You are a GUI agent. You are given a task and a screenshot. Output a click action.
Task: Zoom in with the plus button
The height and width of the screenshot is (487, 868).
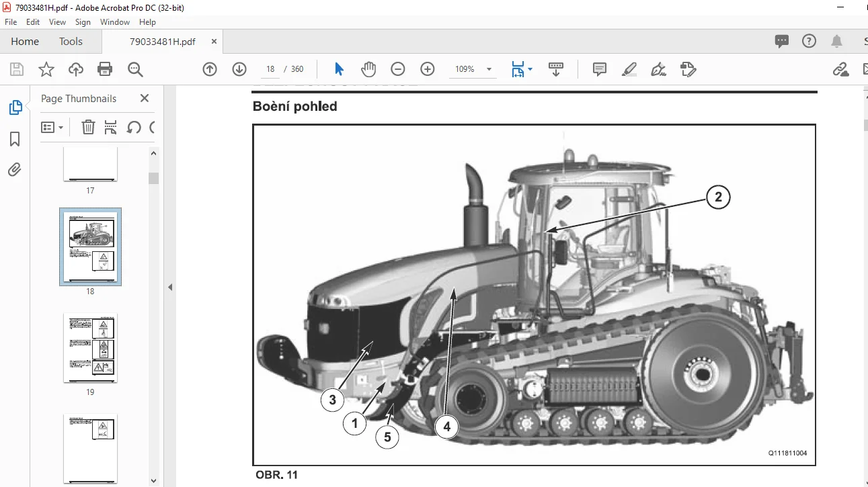coord(428,69)
